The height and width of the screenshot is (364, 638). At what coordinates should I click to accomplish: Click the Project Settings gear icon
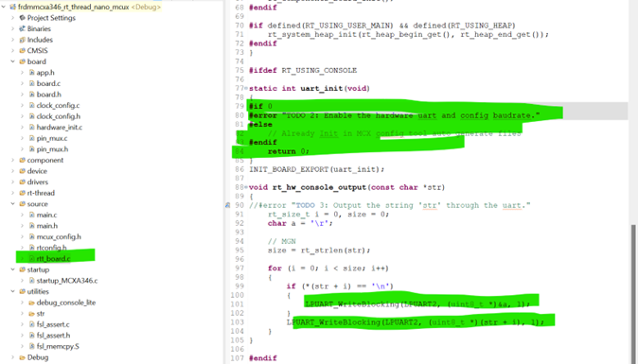23,18
